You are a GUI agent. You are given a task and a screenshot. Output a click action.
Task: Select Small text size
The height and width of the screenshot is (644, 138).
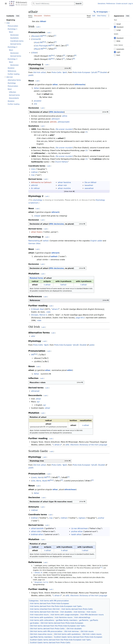[x=115, y=24]
